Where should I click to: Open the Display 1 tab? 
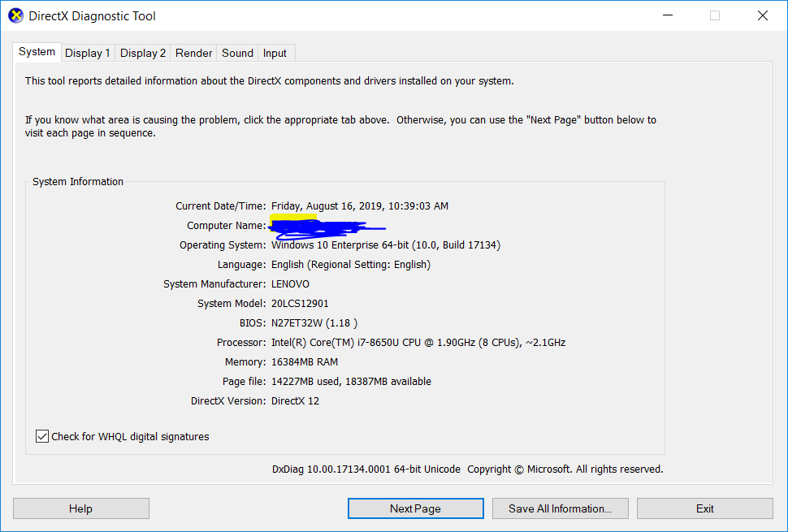(88, 54)
